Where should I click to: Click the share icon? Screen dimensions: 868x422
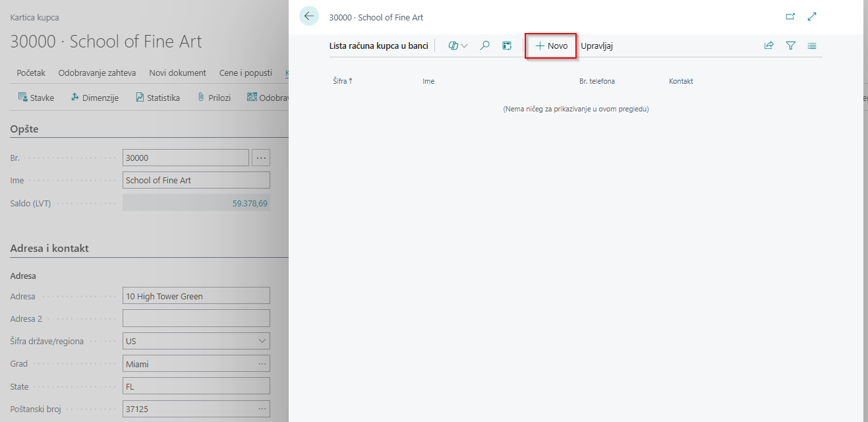point(768,46)
